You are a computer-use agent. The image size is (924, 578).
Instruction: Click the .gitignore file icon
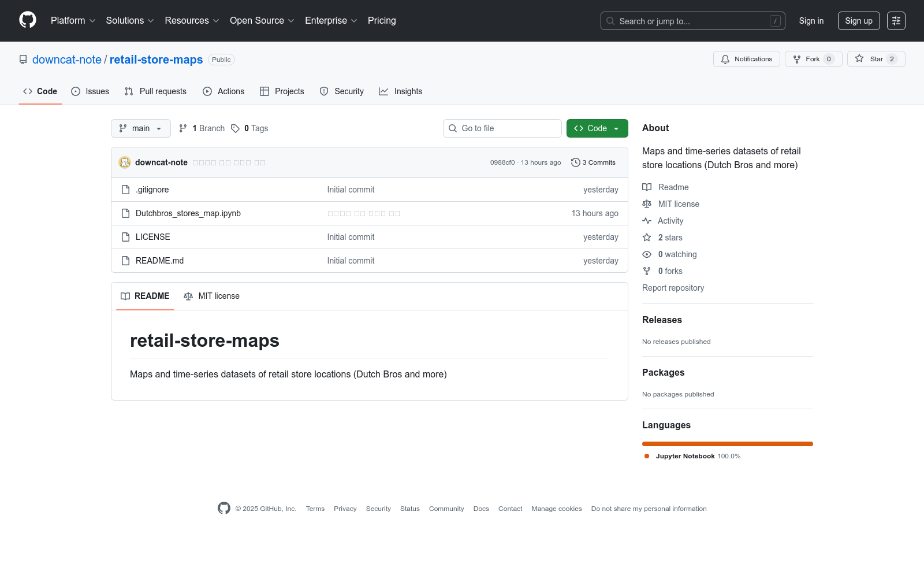tap(125, 190)
